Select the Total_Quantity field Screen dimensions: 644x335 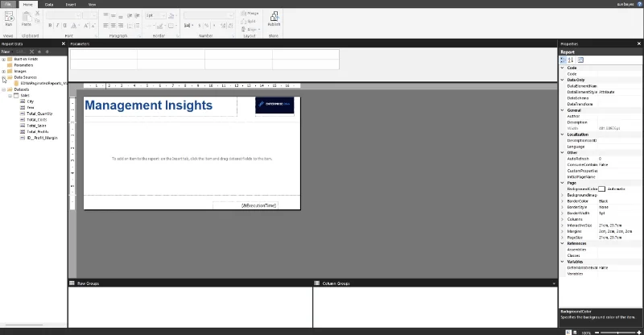(39, 114)
